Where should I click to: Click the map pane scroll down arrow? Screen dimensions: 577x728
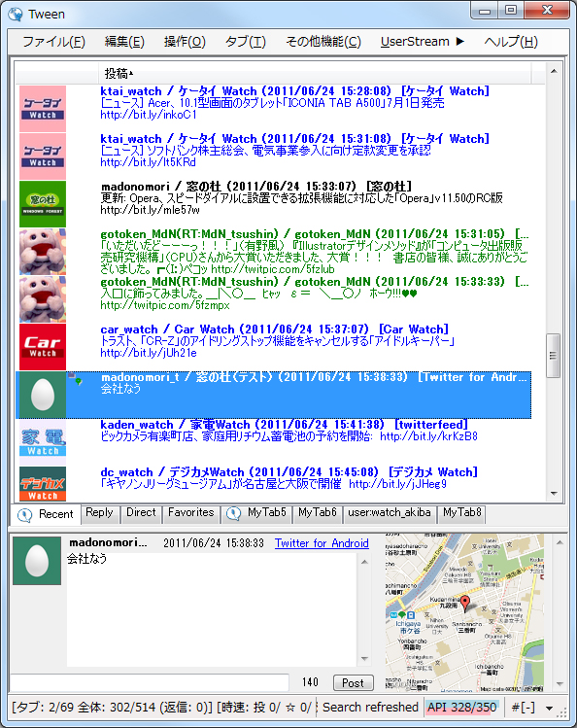coord(560,684)
